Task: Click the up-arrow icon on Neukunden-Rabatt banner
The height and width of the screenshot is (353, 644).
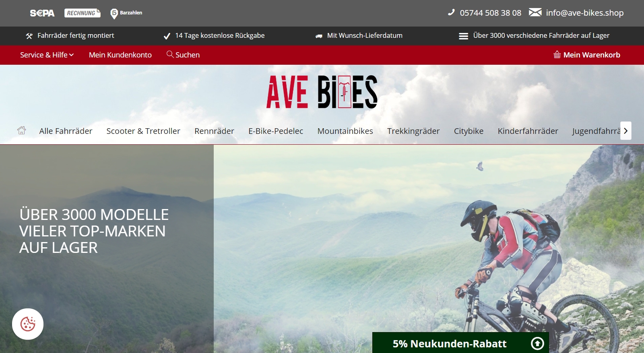Action: coord(537,343)
